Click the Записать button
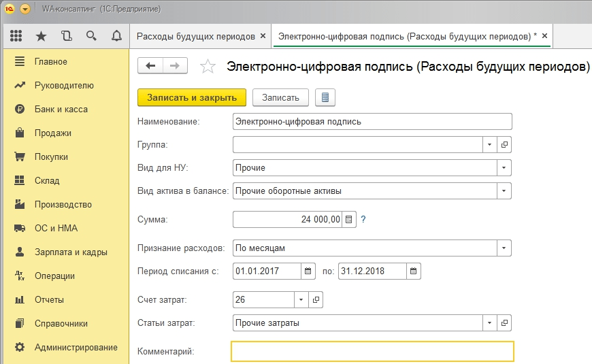 point(280,97)
